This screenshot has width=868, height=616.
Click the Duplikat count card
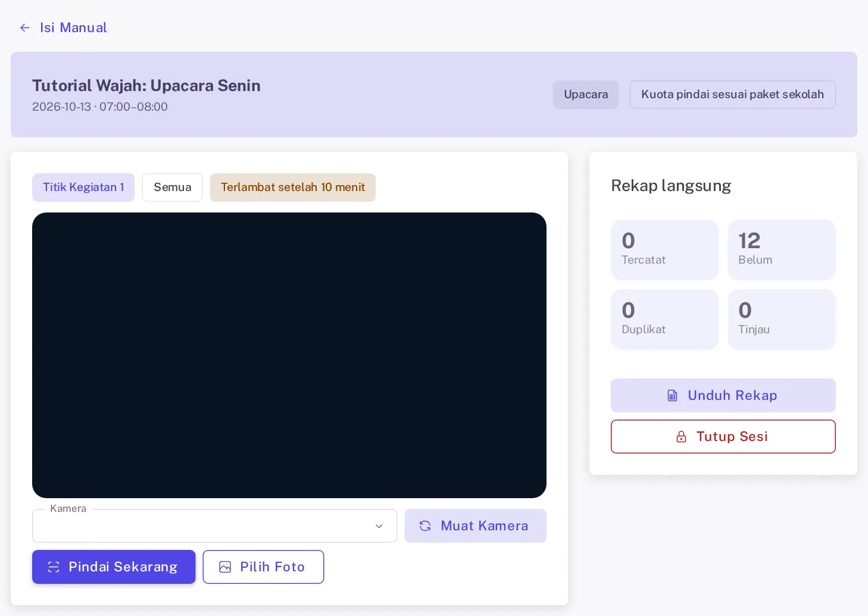[x=665, y=320]
